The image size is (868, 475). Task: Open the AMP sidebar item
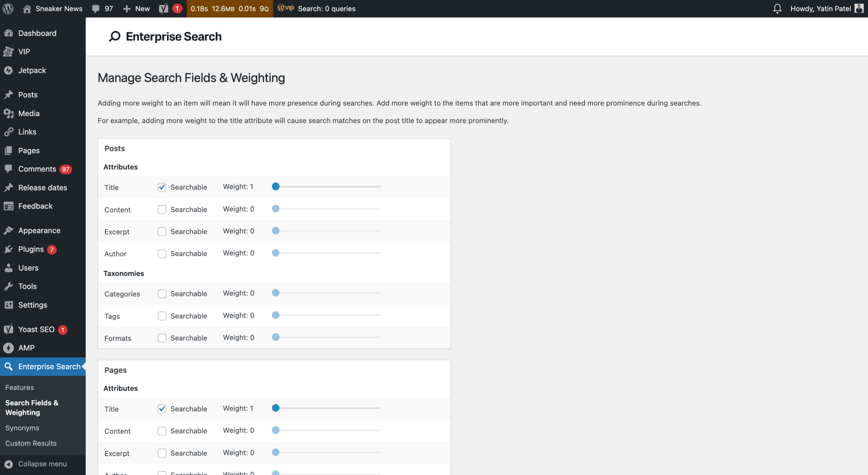(26, 348)
